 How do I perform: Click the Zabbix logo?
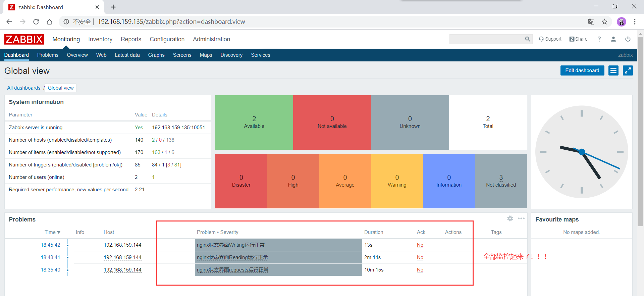24,39
